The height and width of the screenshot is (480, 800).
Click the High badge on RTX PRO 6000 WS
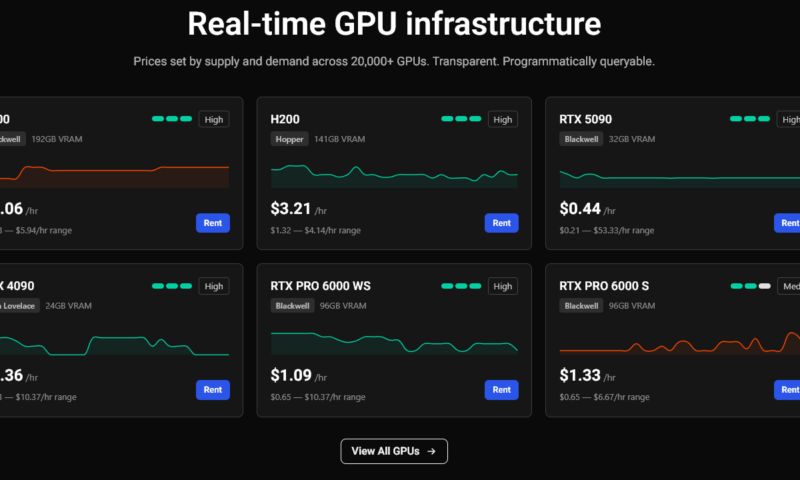coord(503,286)
